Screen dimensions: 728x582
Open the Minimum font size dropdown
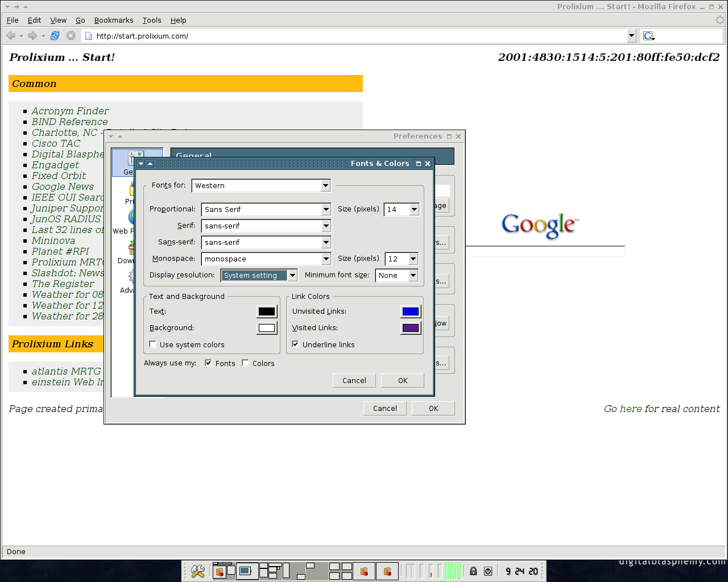click(397, 275)
